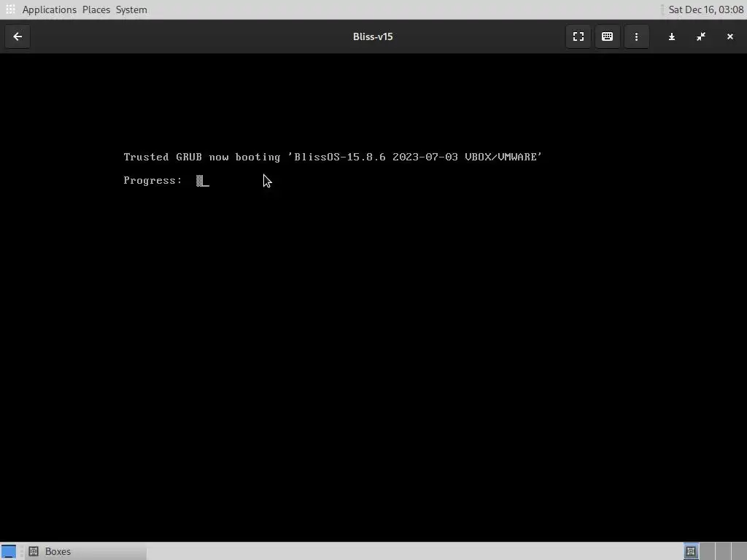Open the System menu
The width and height of the screenshot is (747, 560).
pyautogui.click(x=131, y=9)
